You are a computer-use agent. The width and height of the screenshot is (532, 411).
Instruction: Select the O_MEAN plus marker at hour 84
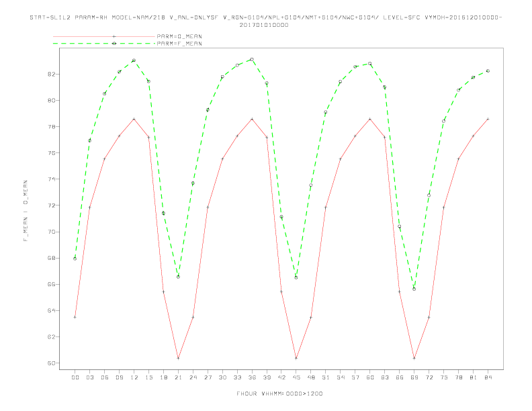(x=488, y=119)
